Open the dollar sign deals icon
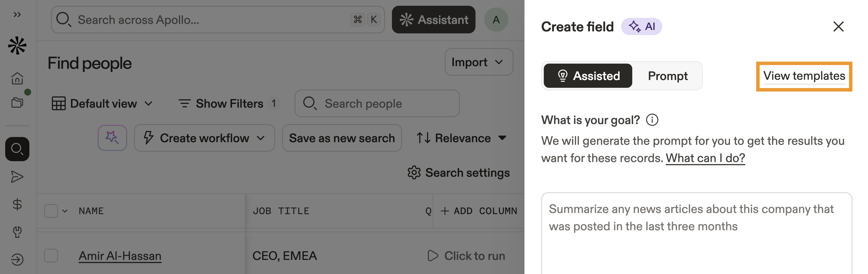Image resolution: width=868 pixels, height=274 pixels. (x=17, y=204)
